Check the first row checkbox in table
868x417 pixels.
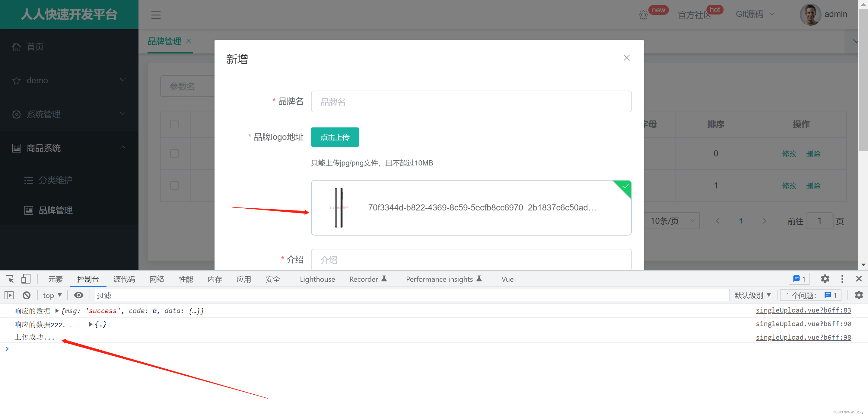[174, 154]
